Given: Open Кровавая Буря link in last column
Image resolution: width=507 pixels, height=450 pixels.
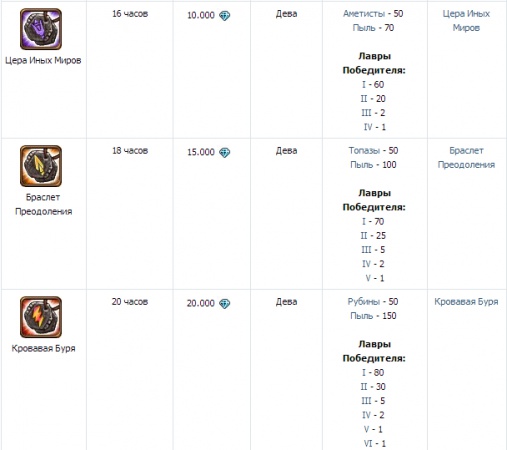Looking at the screenshot, I should tap(466, 302).
